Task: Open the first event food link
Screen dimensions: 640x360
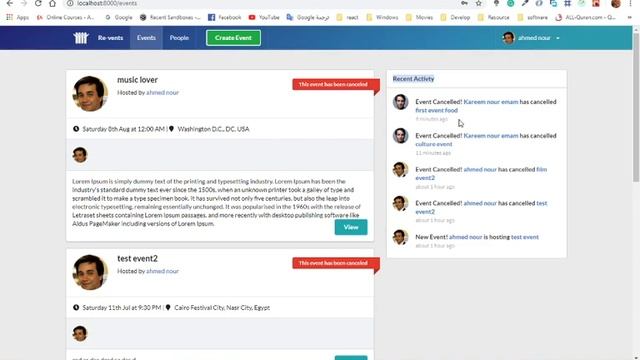Action: pos(436,110)
